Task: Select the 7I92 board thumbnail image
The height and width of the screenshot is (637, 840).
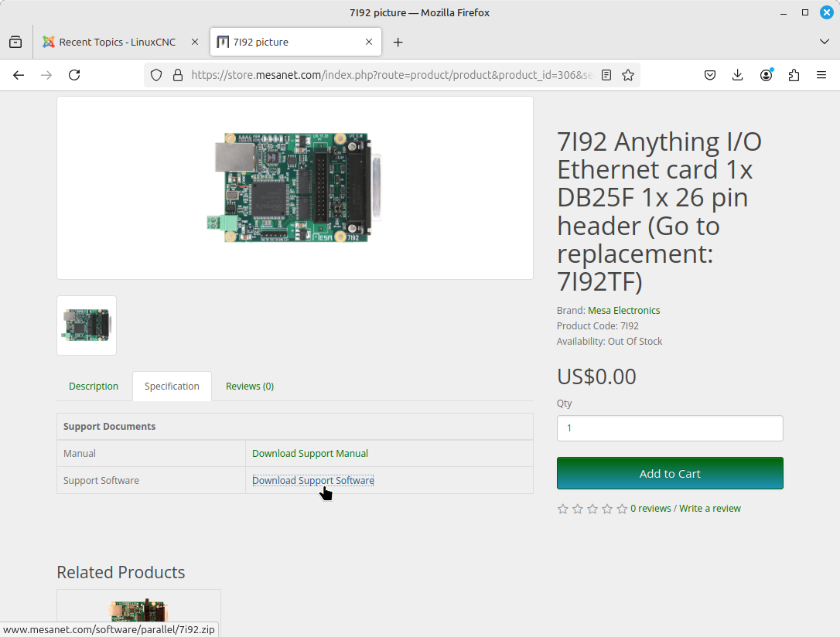Action: [87, 325]
